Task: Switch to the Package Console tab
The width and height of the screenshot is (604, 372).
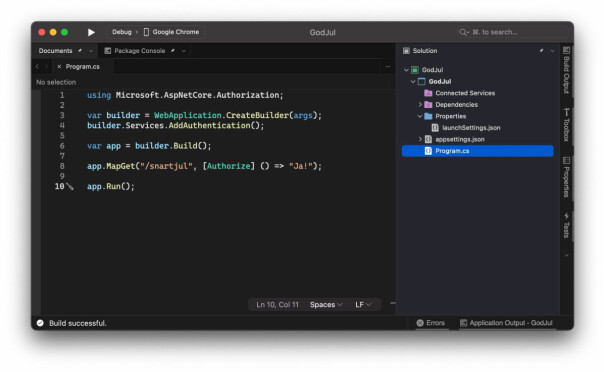Action: 139,51
